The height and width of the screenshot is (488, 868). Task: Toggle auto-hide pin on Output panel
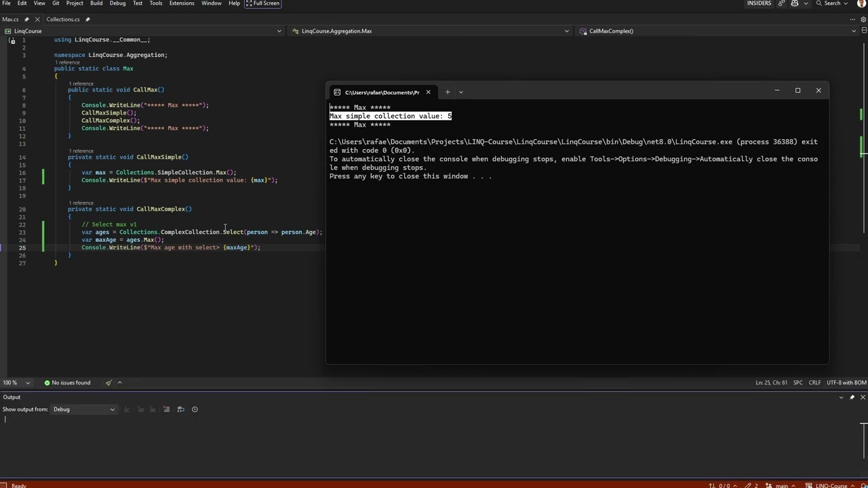pos(852,397)
